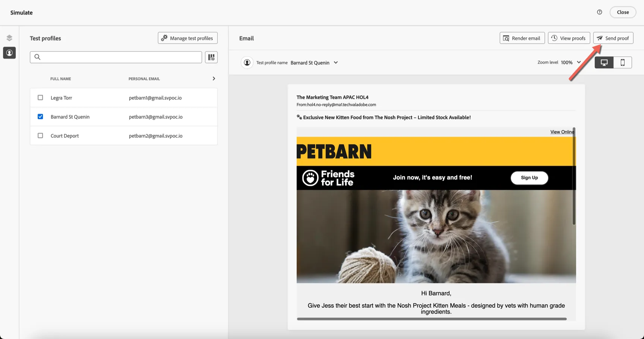Click the Render email button

522,38
